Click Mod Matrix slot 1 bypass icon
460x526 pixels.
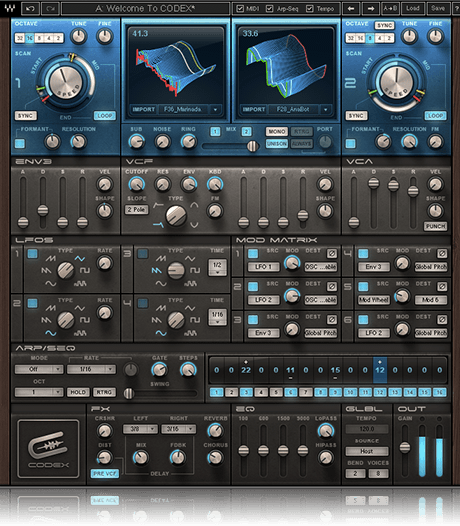coord(332,254)
